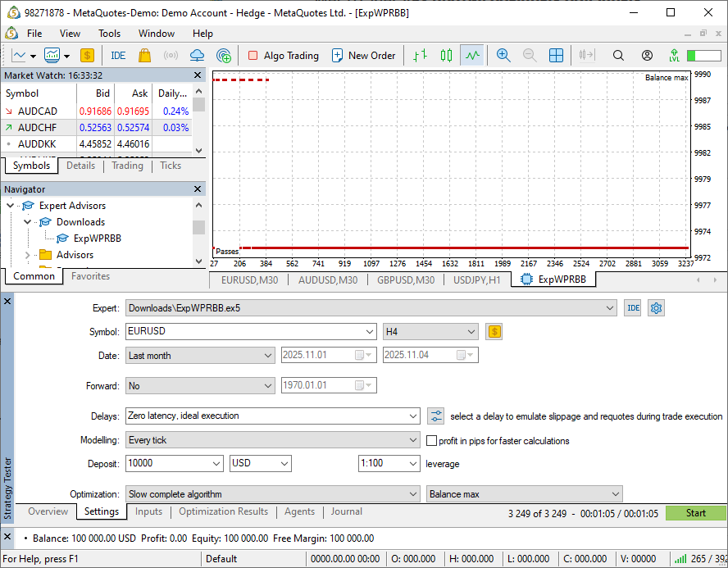This screenshot has height=568, width=728.
Task: Open the Symbol EURUSD dropdown
Action: pos(369,332)
